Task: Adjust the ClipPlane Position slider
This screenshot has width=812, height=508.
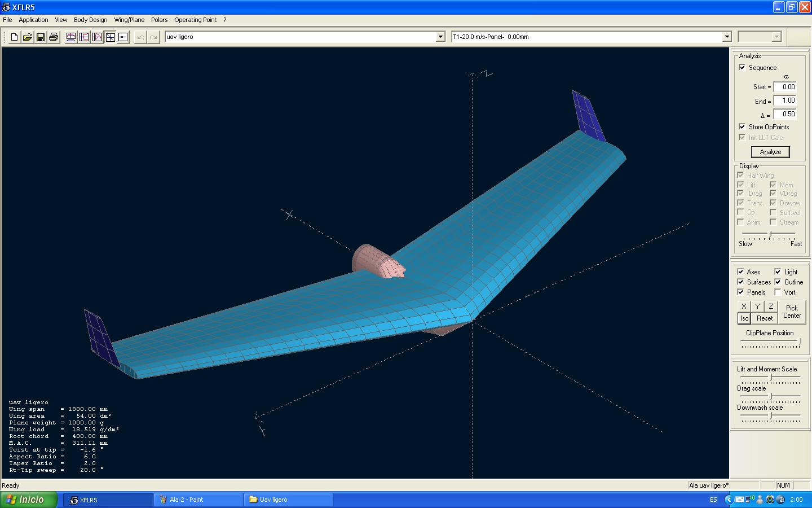Action: pyautogui.click(x=799, y=342)
